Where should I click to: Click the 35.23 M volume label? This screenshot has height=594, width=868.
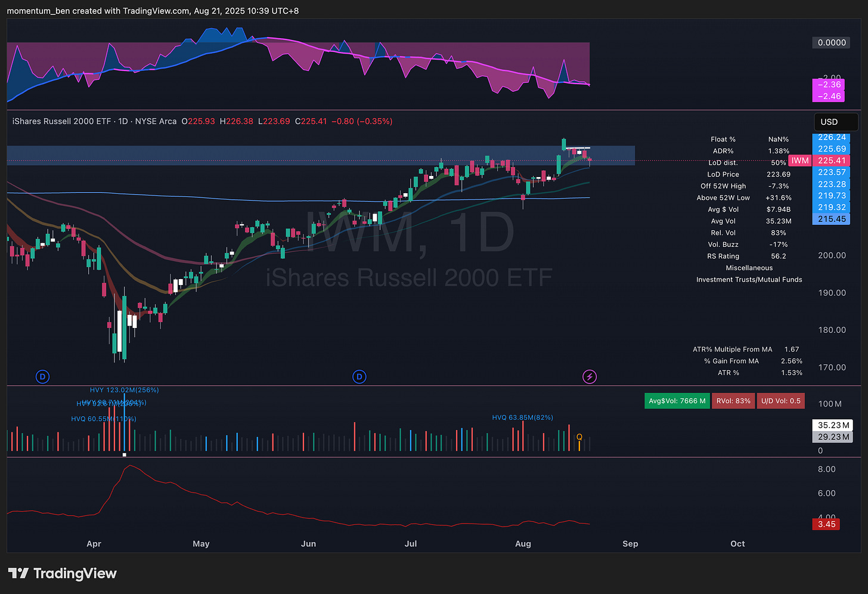833,425
